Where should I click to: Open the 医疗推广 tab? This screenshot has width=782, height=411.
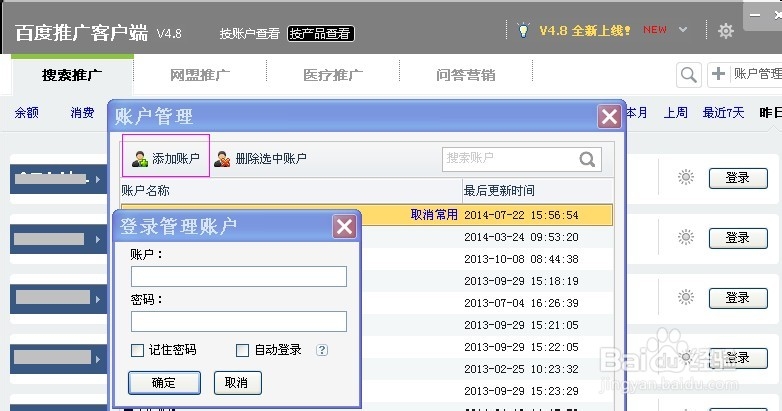(x=333, y=75)
